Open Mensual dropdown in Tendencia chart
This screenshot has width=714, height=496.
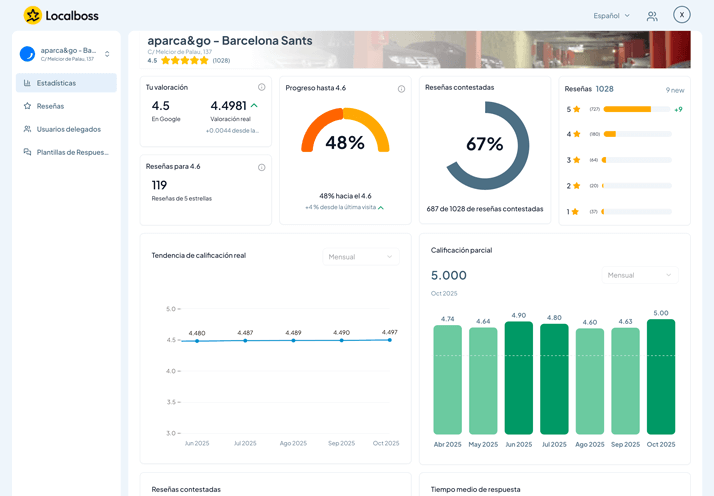pyautogui.click(x=360, y=257)
